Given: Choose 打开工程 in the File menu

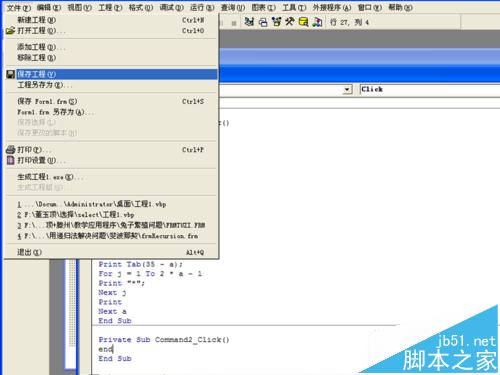Looking at the screenshot, I should coord(111,31).
